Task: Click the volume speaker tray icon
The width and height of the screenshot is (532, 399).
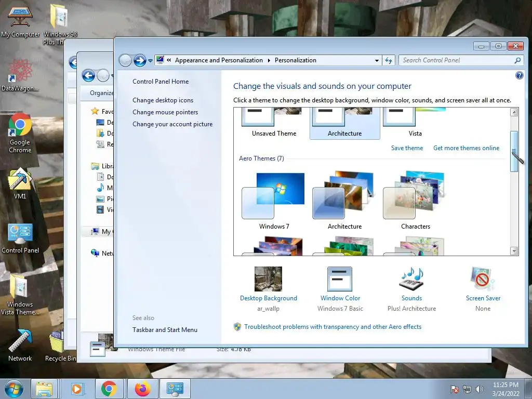Action: click(x=480, y=389)
